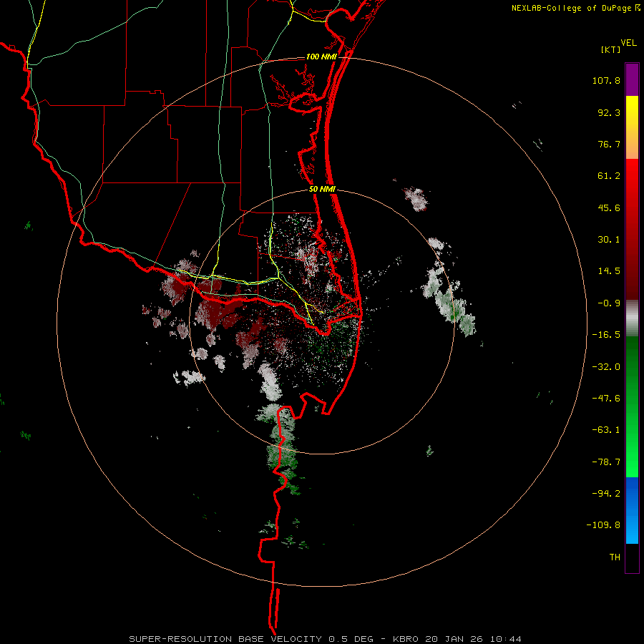The image size is (644, 644).
Task: Click the NEXLAB-College of DuPage label
Action: pyautogui.click(x=572, y=8)
